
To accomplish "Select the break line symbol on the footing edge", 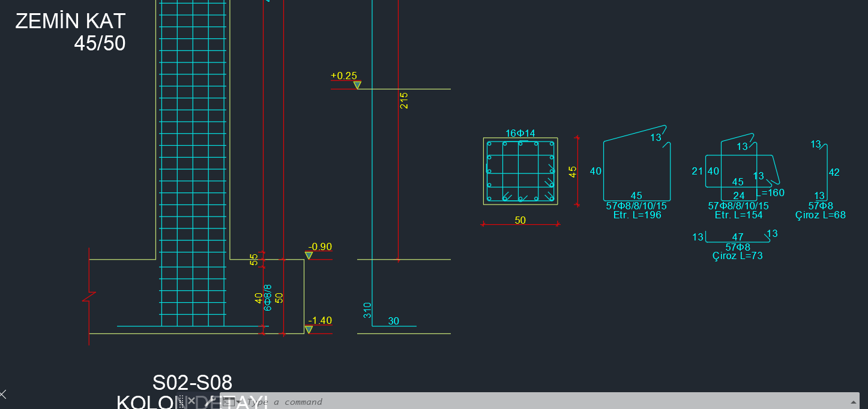I will click(89, 297).
